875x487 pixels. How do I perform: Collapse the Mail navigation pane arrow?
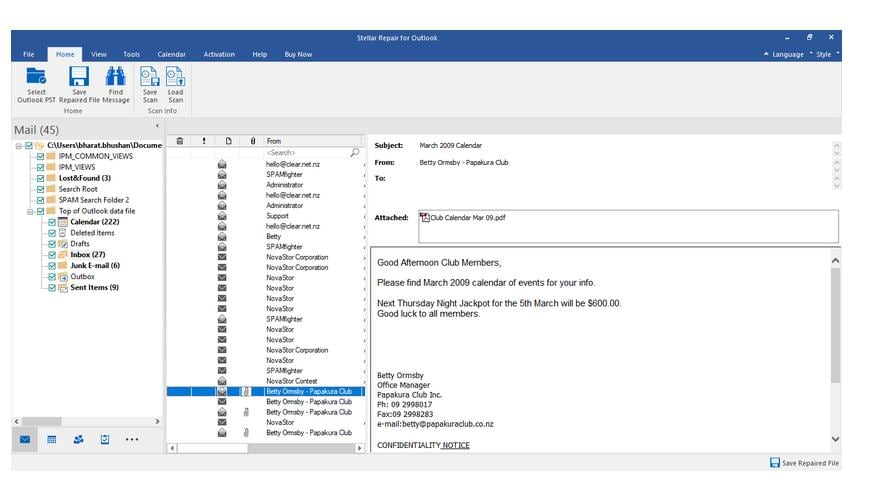pyautogui.click(x=157, y=126)
